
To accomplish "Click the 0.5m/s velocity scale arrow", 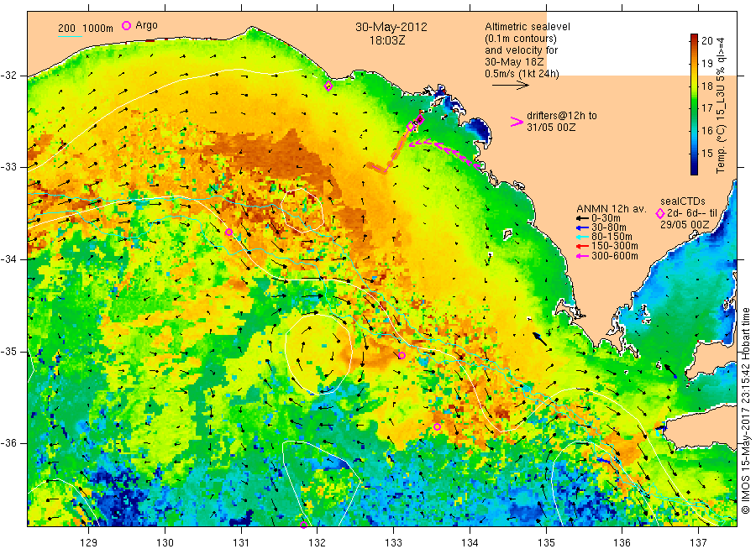I will point(510,86).
